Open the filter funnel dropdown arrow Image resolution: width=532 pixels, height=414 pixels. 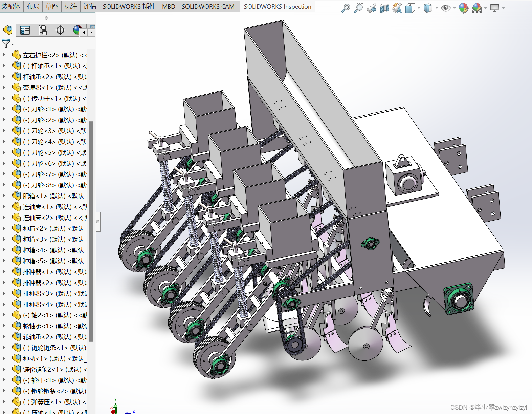coord(13,44)
